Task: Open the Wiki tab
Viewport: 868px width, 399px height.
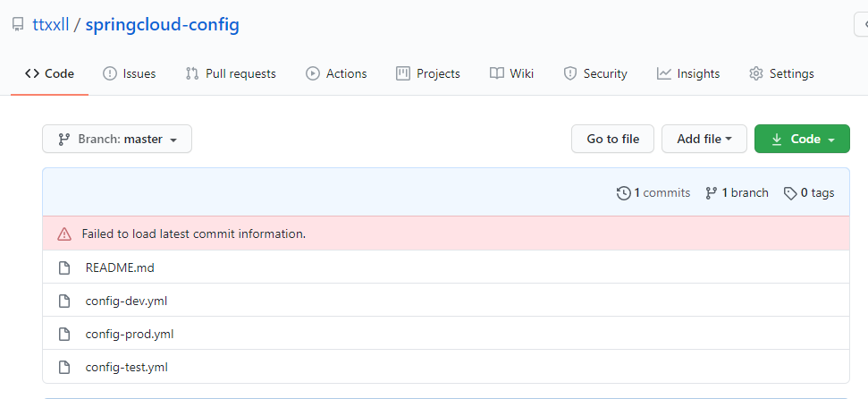Action: tap(511, 73)
